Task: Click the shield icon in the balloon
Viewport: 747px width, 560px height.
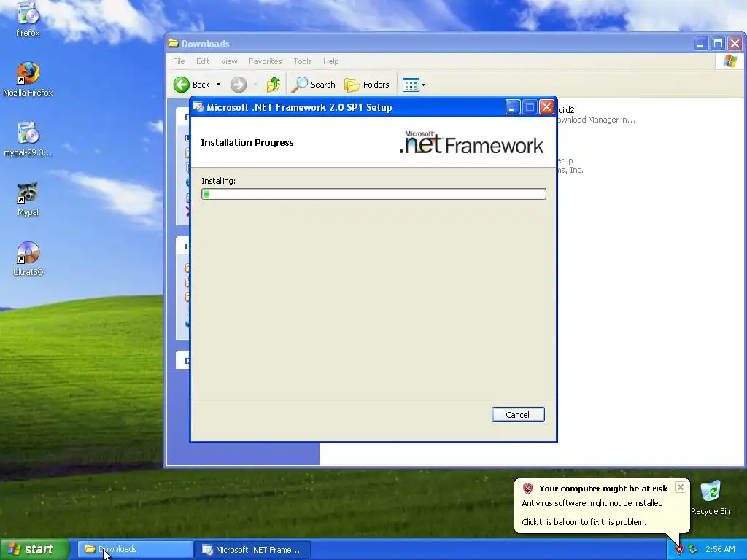Action: click(x=527, y=488)
